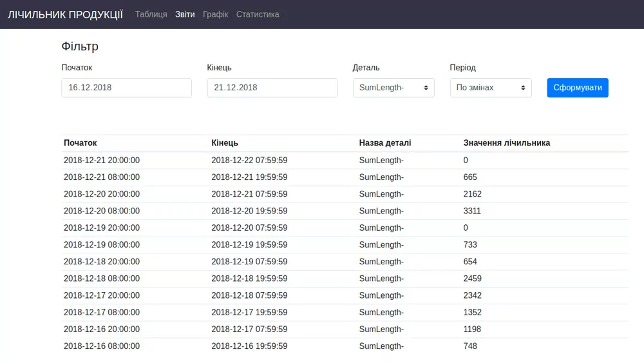Click the Фільтр heading

tap(80, 46)
